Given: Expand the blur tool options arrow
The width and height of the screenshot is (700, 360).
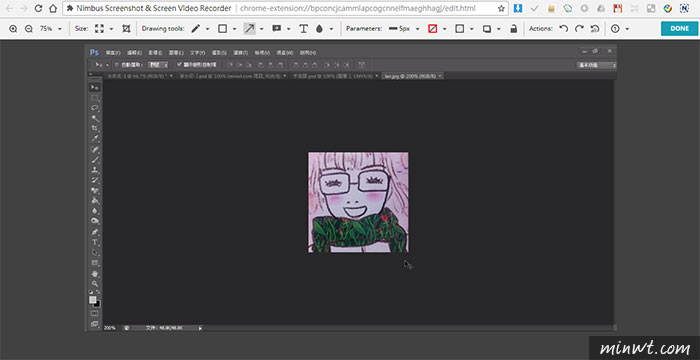Looking at the screenshot, I should (331, 29).
